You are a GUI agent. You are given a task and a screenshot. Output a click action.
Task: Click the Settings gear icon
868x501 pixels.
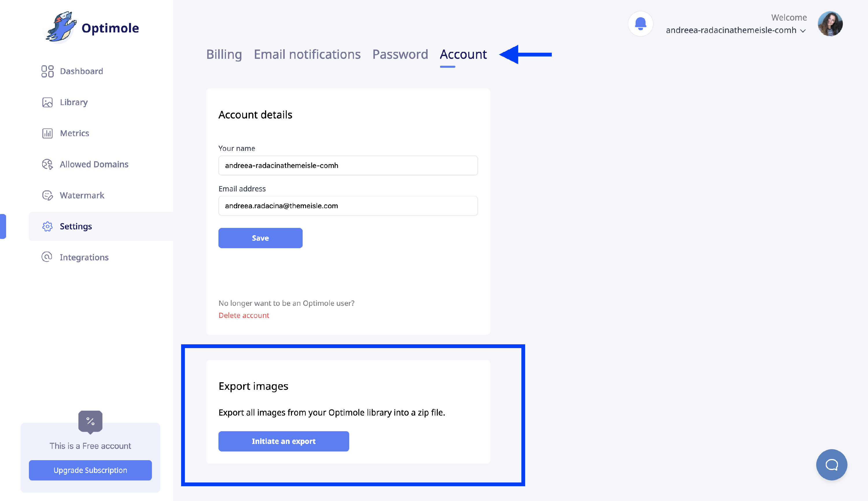pyautogui.click(x=47, y=226)
